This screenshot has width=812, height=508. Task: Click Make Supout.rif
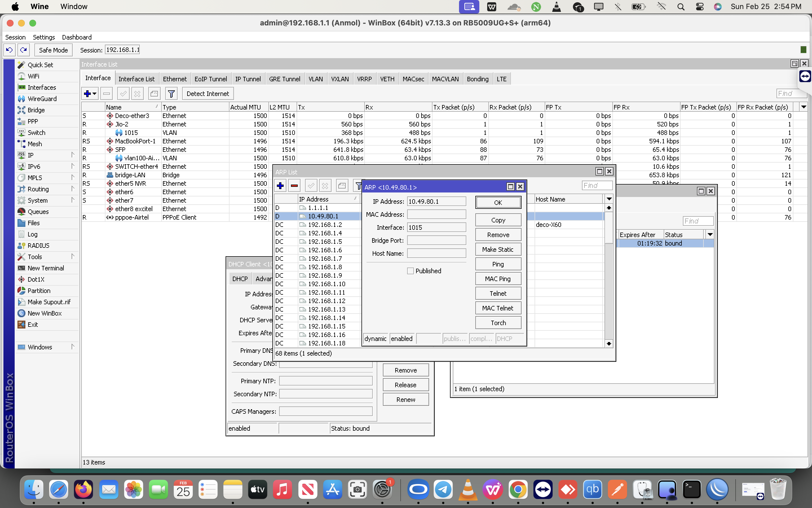[x=49, y=302]
